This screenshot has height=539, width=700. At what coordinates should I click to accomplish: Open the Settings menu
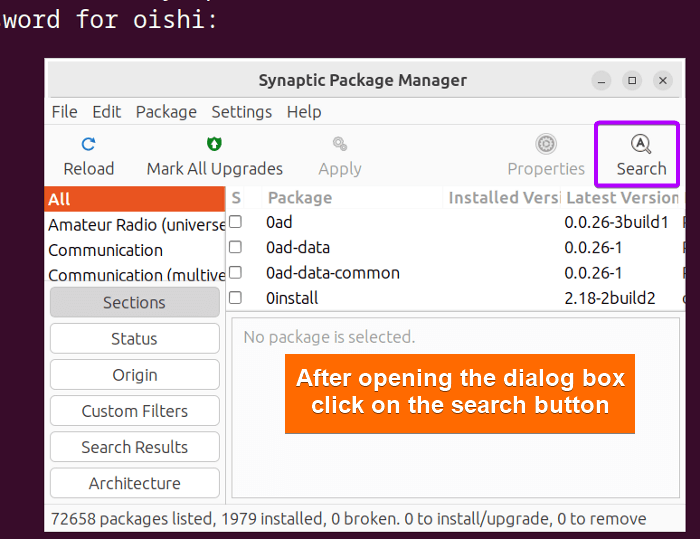242,112
